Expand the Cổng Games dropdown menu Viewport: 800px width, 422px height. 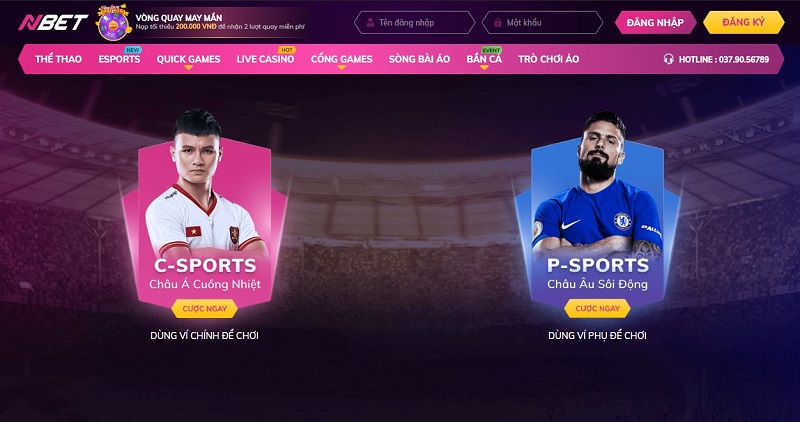(341, 67)
